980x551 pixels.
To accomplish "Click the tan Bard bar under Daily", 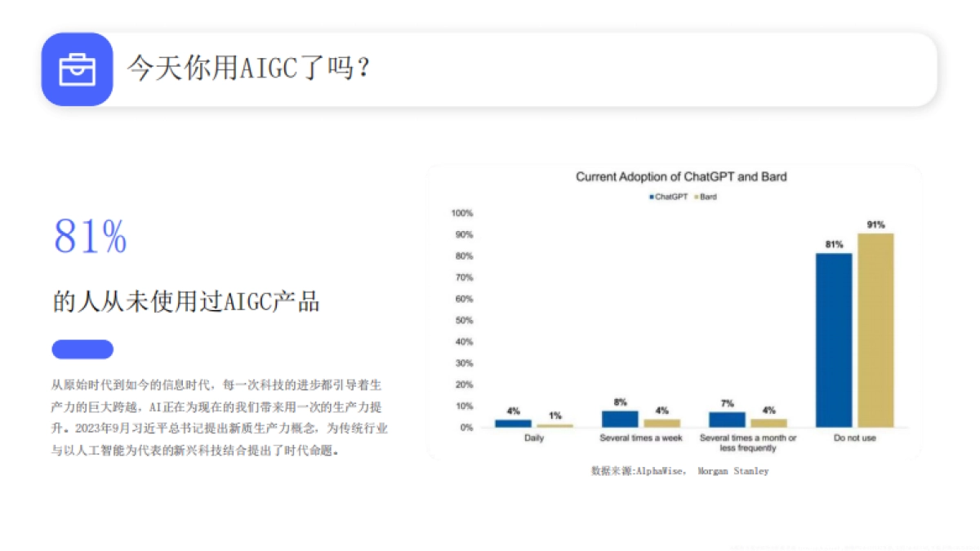I will 555,424.
